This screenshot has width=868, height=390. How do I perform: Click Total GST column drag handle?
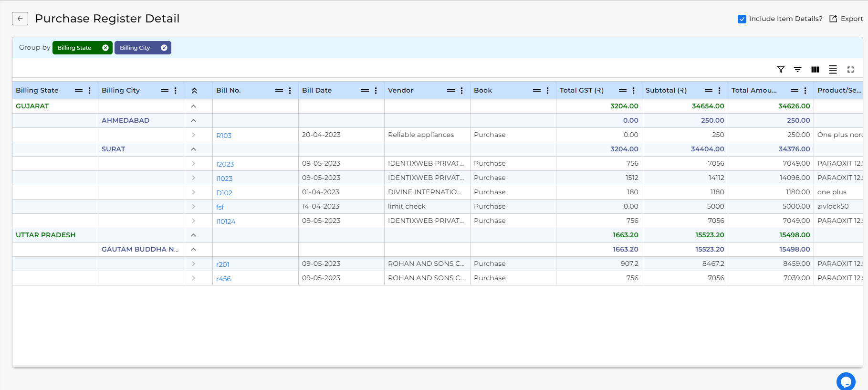tap(623, 90)
